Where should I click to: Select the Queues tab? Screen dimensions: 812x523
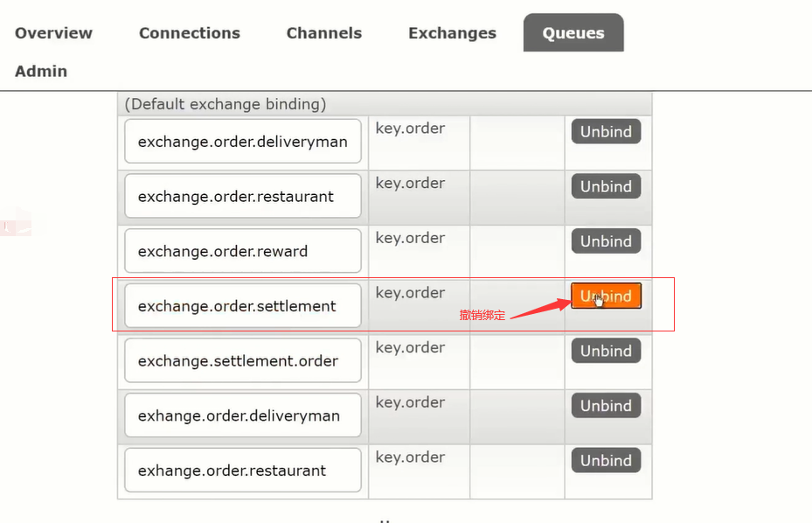[573, 32]
